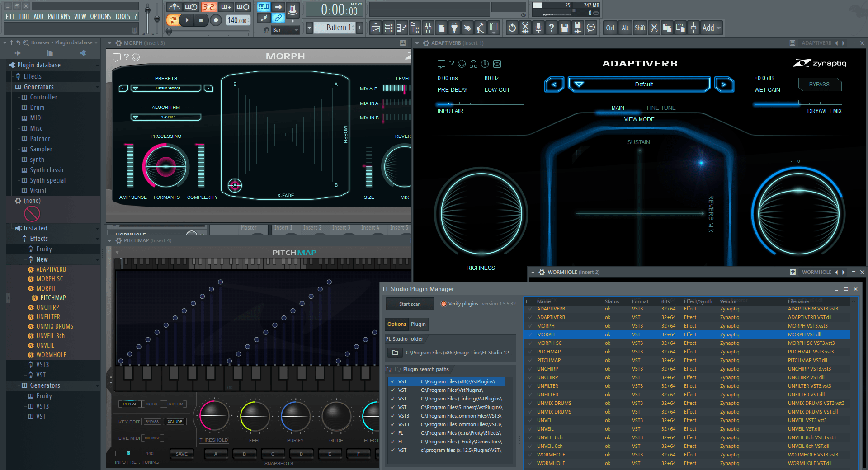The width and height of the screenshot is (868, 470).
Task: Click the scissors cut icon near Shift
Action: [x=654, y=28]
